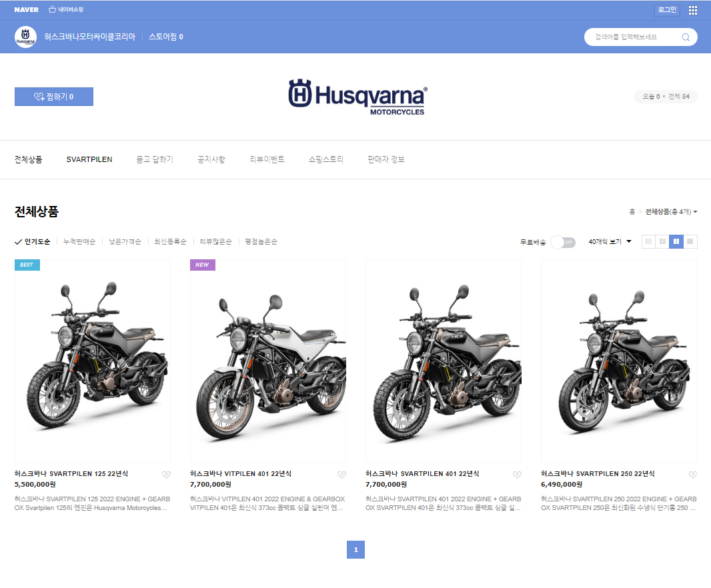Click the 홈 breadcrumb link
The image size is (711, 588).
632,212
